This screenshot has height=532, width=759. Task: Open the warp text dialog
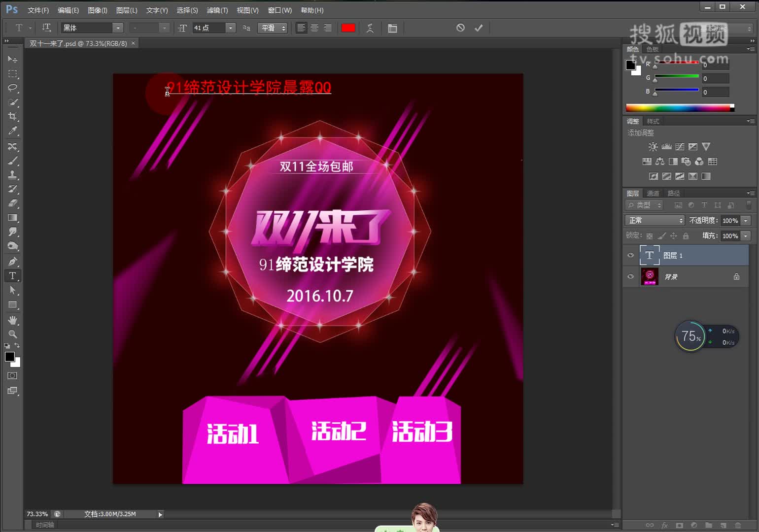370,28
